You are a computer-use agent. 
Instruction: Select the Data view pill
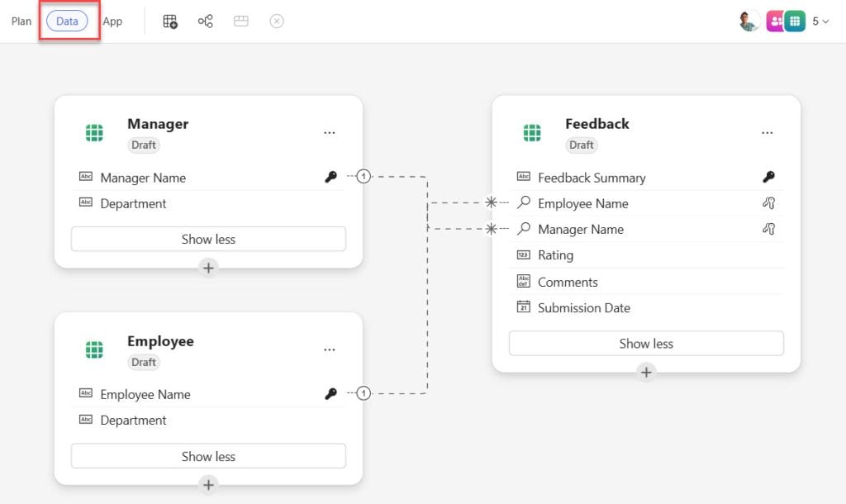pyautogui.click(x=66, y=21)
